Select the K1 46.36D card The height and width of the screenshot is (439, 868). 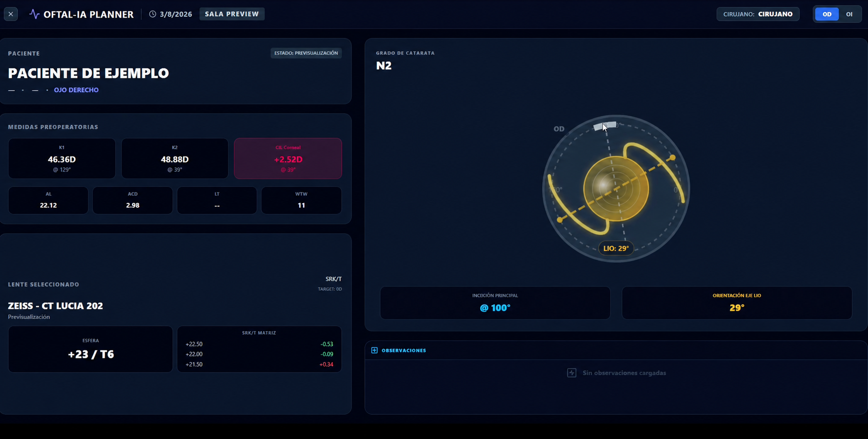point(62,158)
